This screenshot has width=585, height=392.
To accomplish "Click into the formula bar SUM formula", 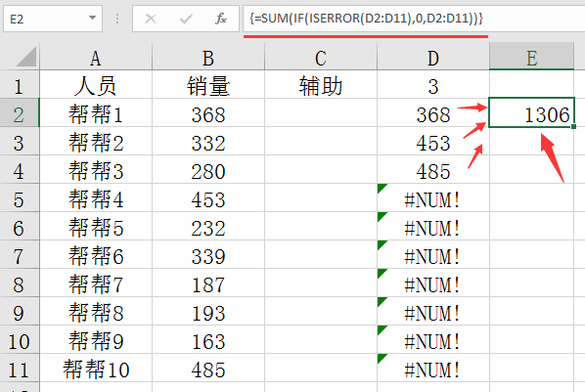I will tap(367, 19).
